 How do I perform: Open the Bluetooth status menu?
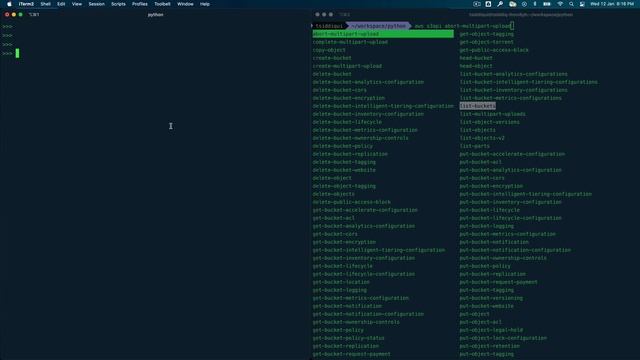[x=535, y=4]
